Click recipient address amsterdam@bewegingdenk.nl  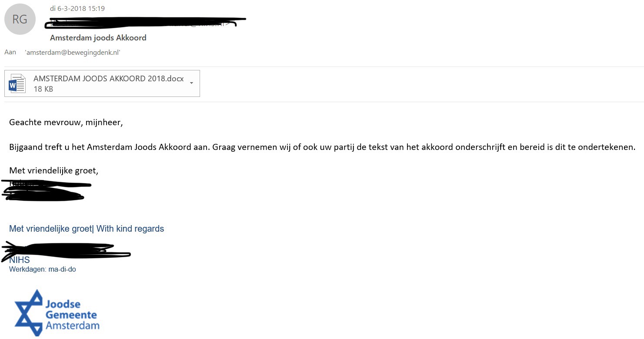click(73, 53)
